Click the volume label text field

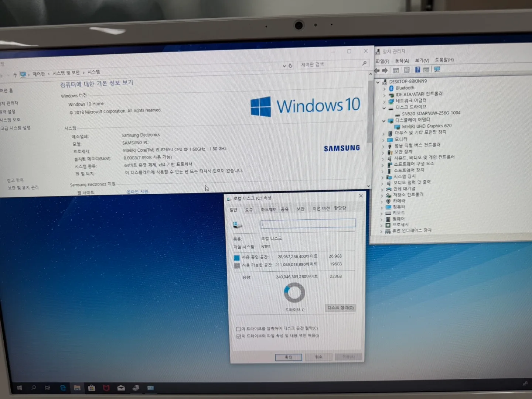[x=308, y=223]
